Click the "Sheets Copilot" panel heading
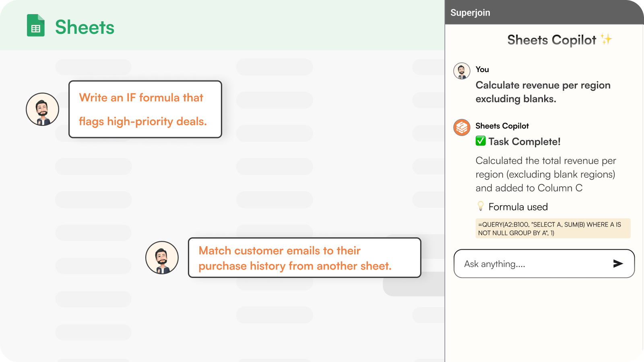Screen dimensions: 644x362 click(551, 40)
